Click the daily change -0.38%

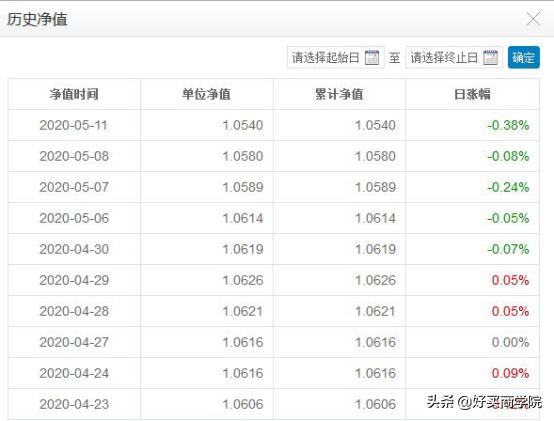click(x=508, y=125)
